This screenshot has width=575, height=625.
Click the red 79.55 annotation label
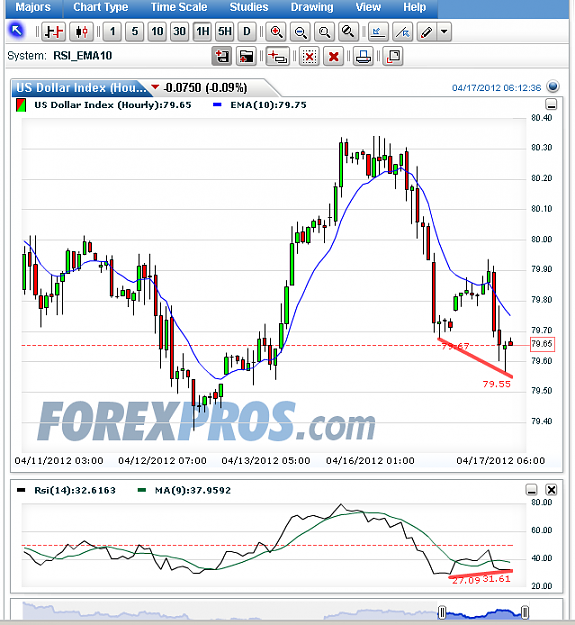point(497,384)
